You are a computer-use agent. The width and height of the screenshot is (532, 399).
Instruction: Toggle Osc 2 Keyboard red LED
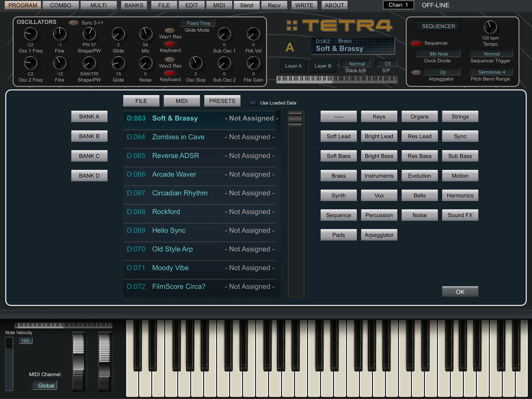(x=170, y=73)
